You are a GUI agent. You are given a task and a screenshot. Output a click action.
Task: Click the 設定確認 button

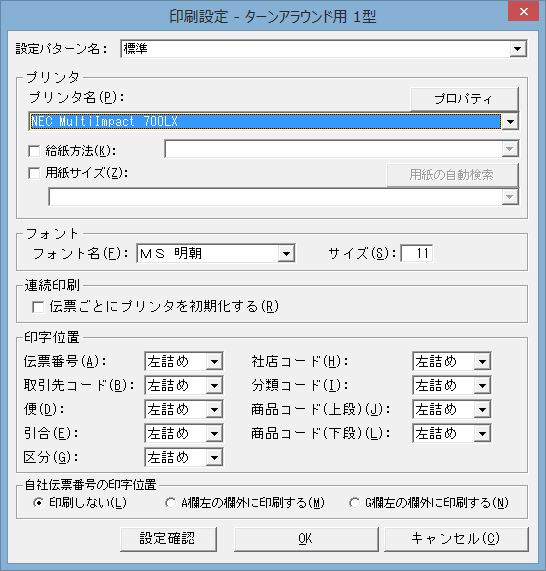coord(168,539)
